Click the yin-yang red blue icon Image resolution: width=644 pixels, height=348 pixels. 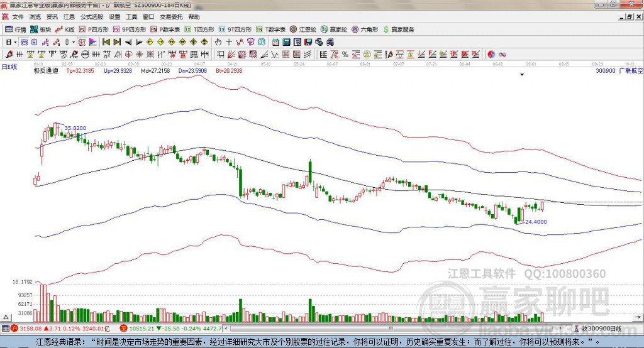point(491,55)
